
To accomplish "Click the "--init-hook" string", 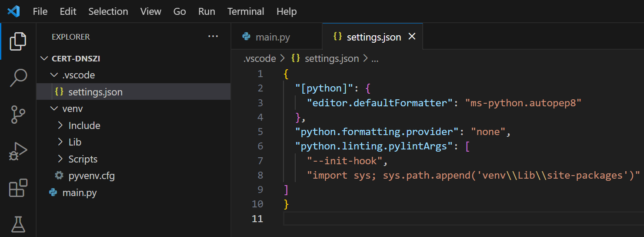I will [344, 161].
